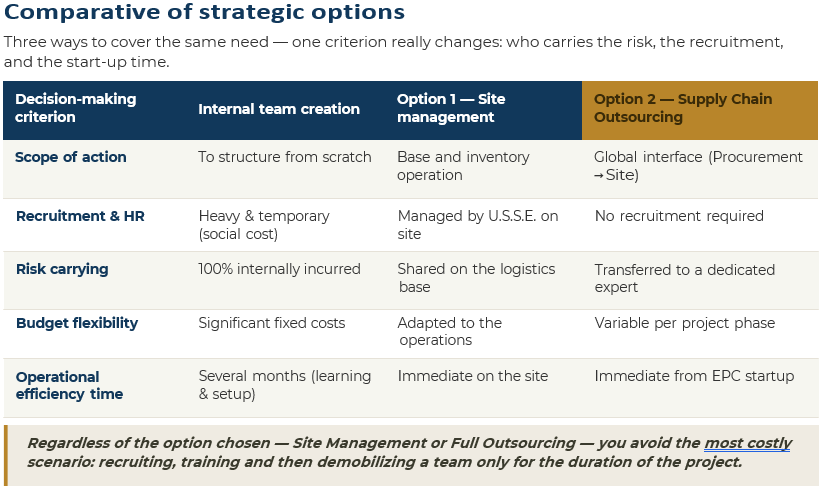Click the 'Comparative of strategic options' title
The width and height of the screenshot is (824, 491).
tap(204, 12)
